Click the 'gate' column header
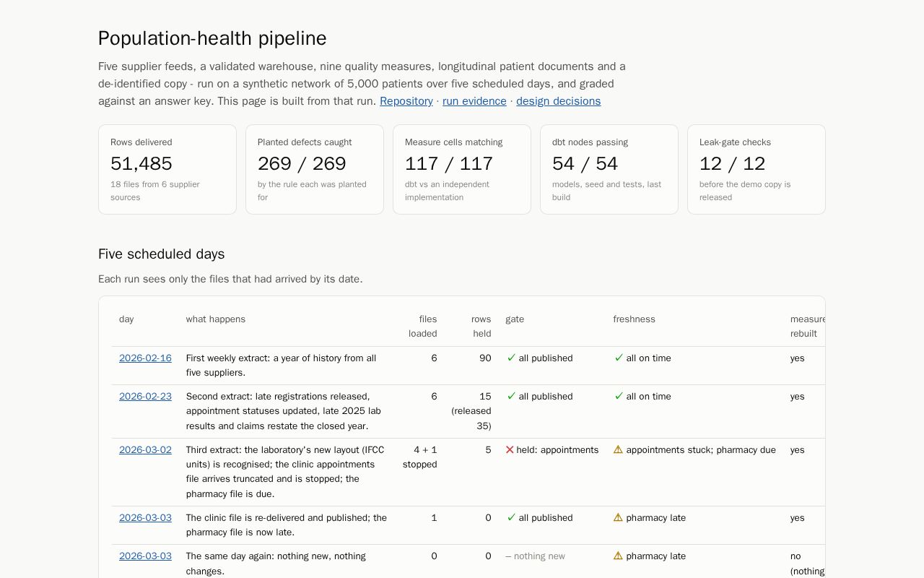The image size is (924, 578). tap(515, 319)
